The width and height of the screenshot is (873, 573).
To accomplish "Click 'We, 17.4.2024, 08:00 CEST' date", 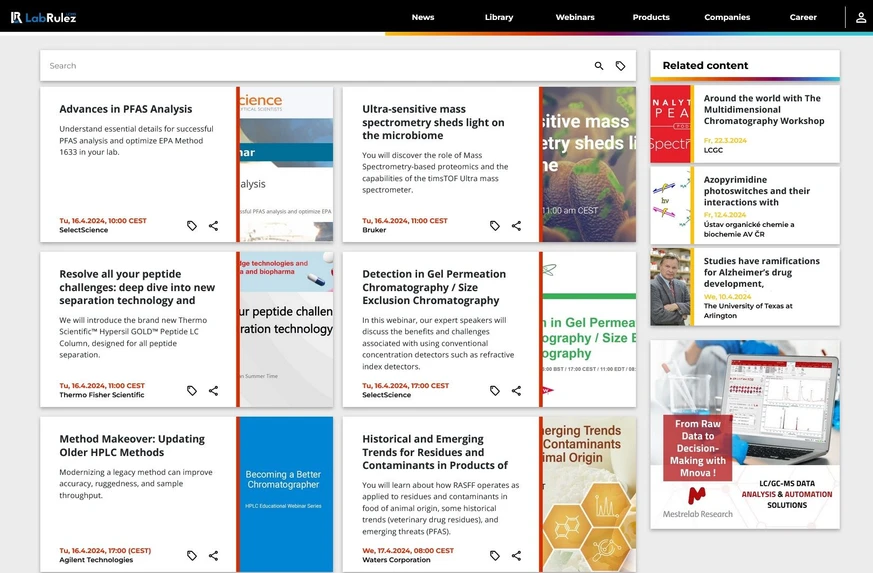I will pos(408,550).
